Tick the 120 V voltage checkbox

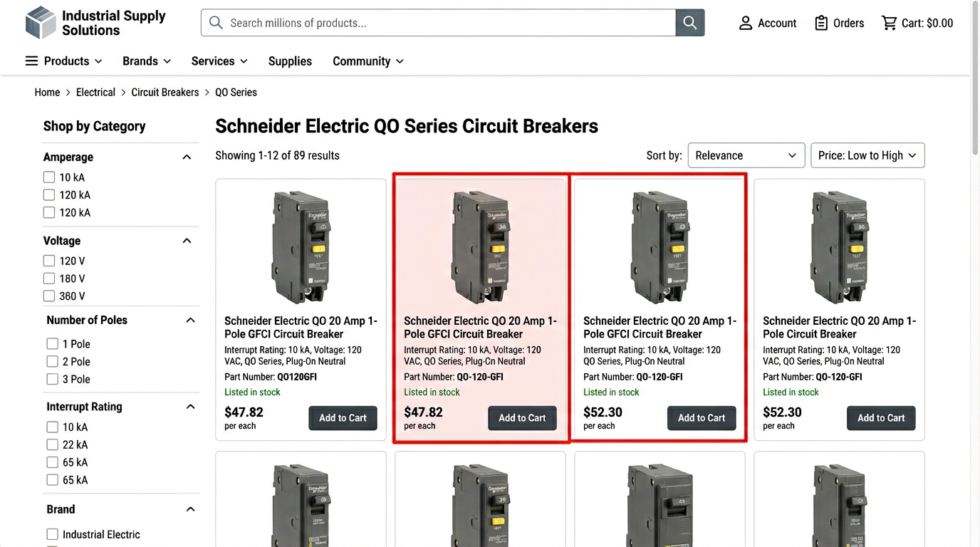(49, 261)
